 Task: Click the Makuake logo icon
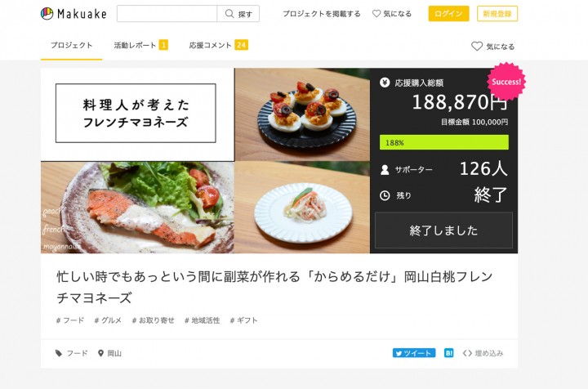pos(47,14)
